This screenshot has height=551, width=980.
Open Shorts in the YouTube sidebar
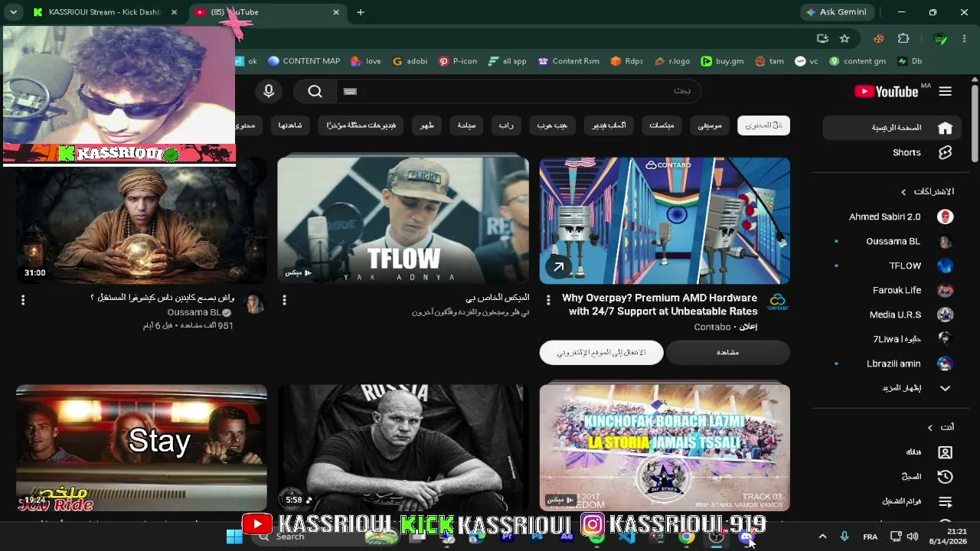[x=892, y=152]
